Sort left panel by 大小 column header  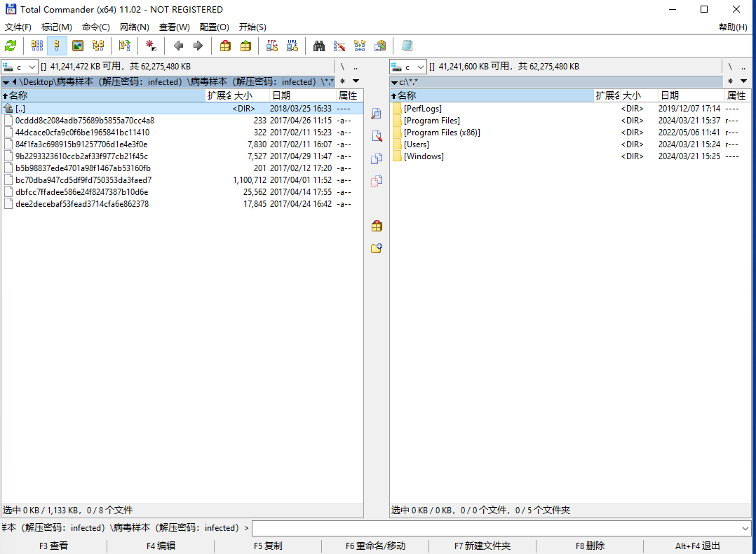(250, 95)
